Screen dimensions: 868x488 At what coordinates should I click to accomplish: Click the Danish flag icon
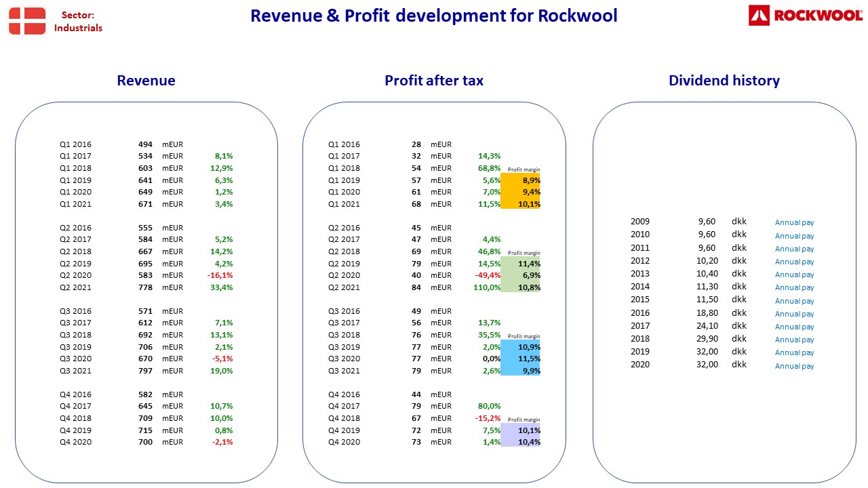click(27, 21)
